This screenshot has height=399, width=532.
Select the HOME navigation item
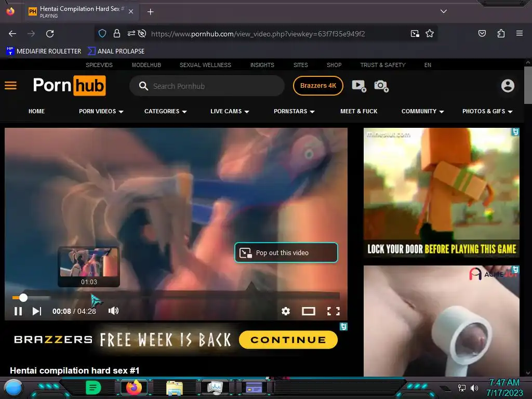(37, 111)
